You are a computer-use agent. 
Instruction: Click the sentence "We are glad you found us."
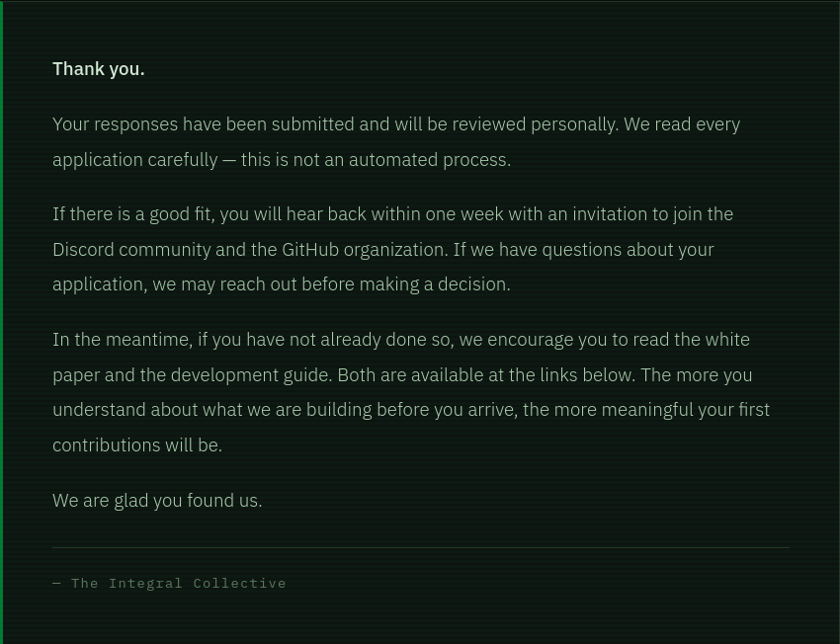tap(157, 501)
